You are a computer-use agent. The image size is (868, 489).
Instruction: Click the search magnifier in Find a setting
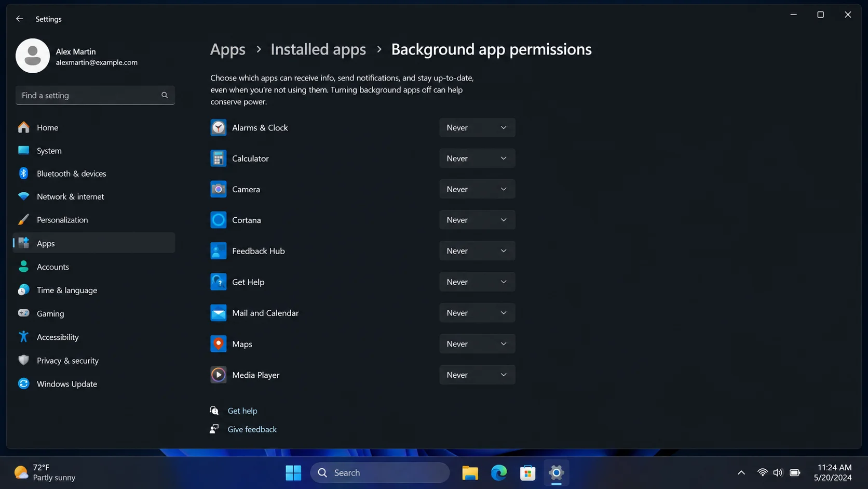[165, 95]
